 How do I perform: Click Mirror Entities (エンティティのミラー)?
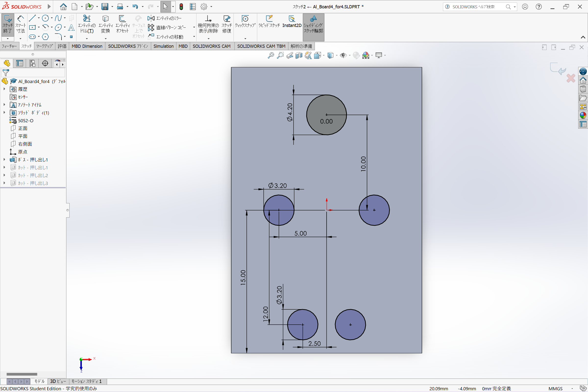click(164, 18)
